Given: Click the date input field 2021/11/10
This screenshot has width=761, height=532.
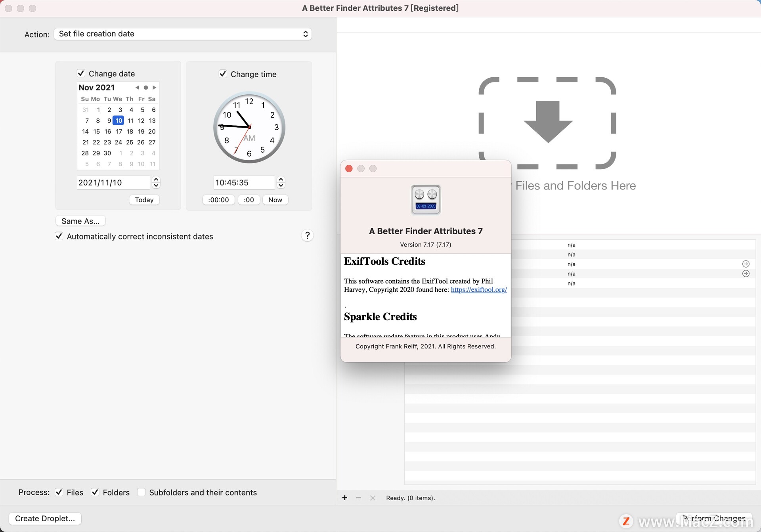Looking at the screenshot, I should tap(113, 182).
